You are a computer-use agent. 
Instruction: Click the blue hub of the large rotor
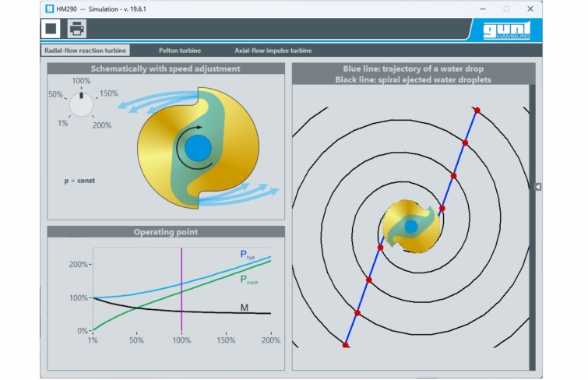[x=199, y=146]
